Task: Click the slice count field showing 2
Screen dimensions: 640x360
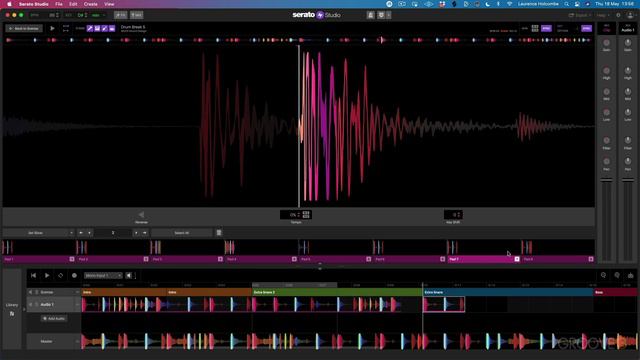Action: 113,233
